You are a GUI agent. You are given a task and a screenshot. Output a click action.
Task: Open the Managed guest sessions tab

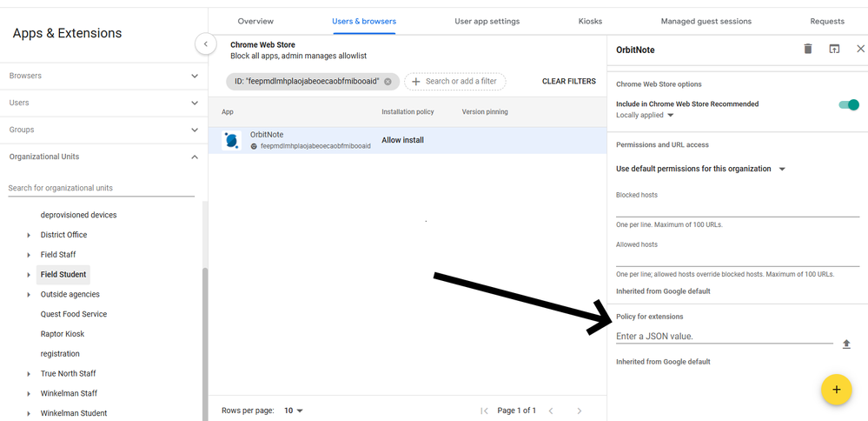point(706,22)
